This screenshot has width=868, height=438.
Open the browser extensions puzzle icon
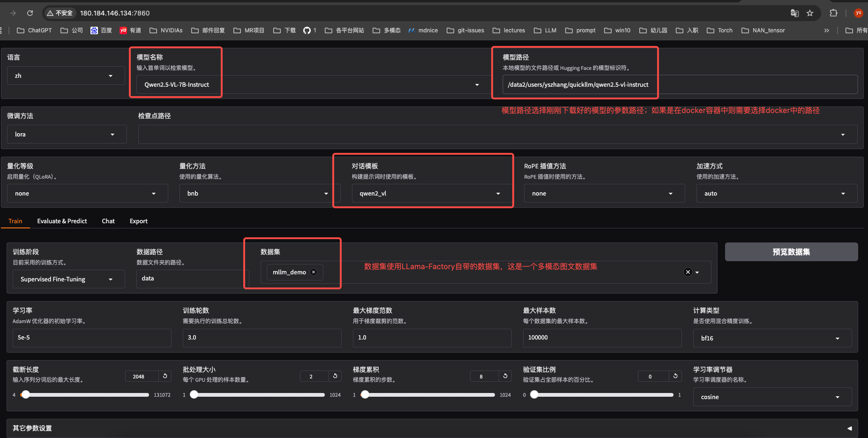[x=833, y=13]
